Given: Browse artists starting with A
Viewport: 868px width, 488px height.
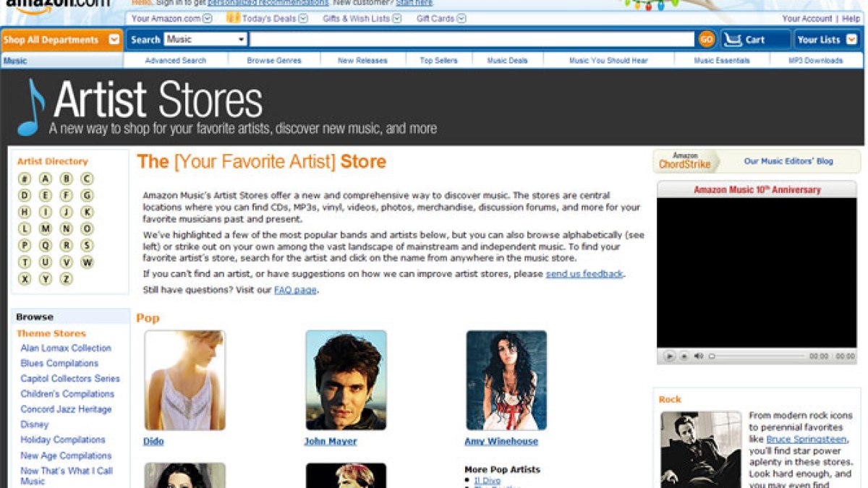Looking at the screenshot, I should click(x=46, y=179).
